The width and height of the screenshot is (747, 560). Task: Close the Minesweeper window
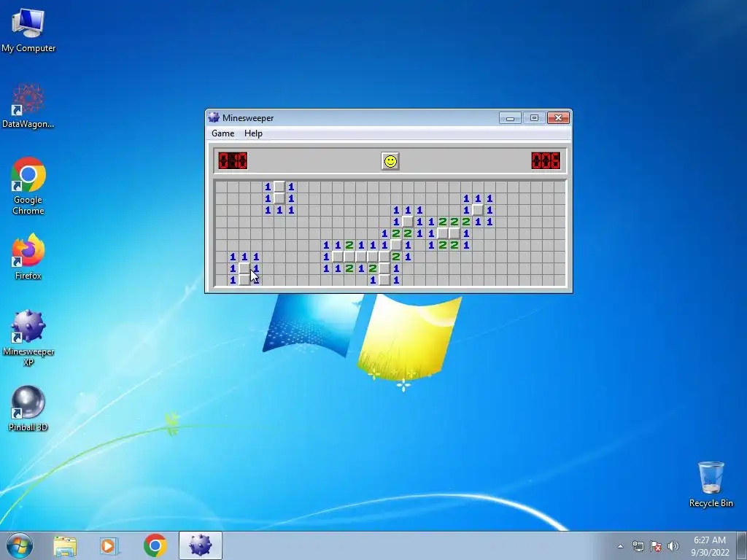point(558,117)
